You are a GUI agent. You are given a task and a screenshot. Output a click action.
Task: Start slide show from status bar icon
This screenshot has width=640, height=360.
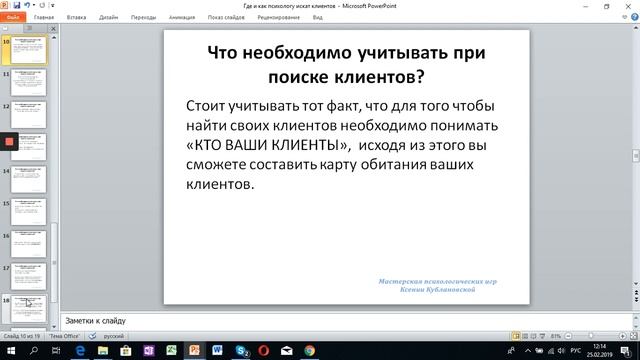542,336
